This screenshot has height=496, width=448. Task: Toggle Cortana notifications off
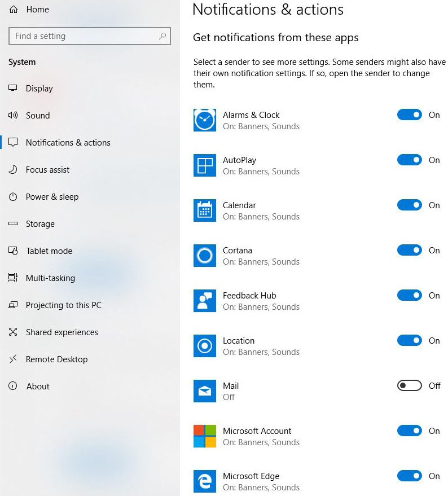pos(410,250)
